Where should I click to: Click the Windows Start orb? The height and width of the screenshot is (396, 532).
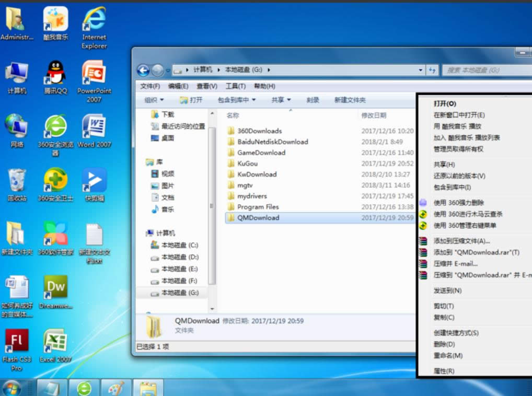[x=11, y=388]
